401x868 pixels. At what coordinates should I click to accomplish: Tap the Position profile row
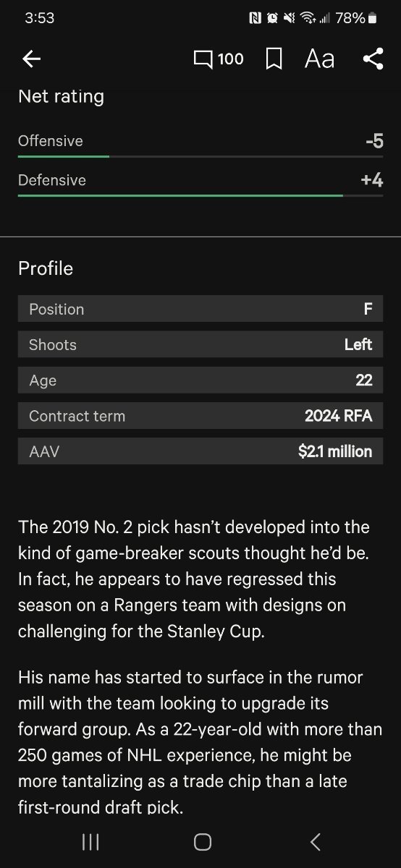click(x=200, y=309)
